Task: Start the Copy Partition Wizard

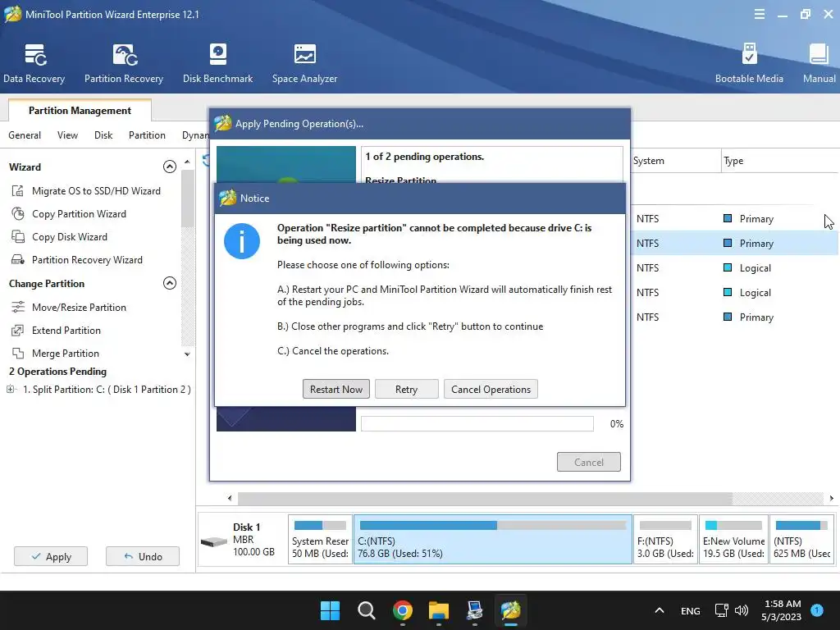Action: point(69,214)
